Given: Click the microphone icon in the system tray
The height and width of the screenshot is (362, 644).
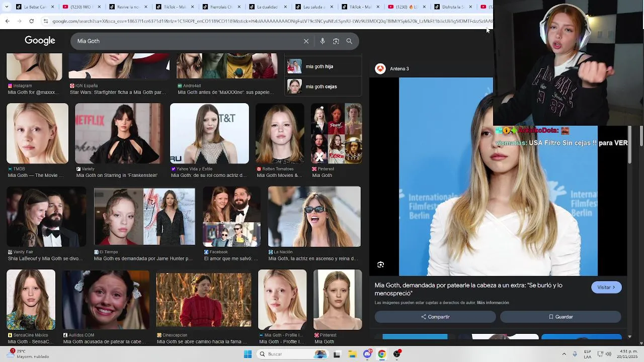Looking at the screenshot, I should point(575,354).
